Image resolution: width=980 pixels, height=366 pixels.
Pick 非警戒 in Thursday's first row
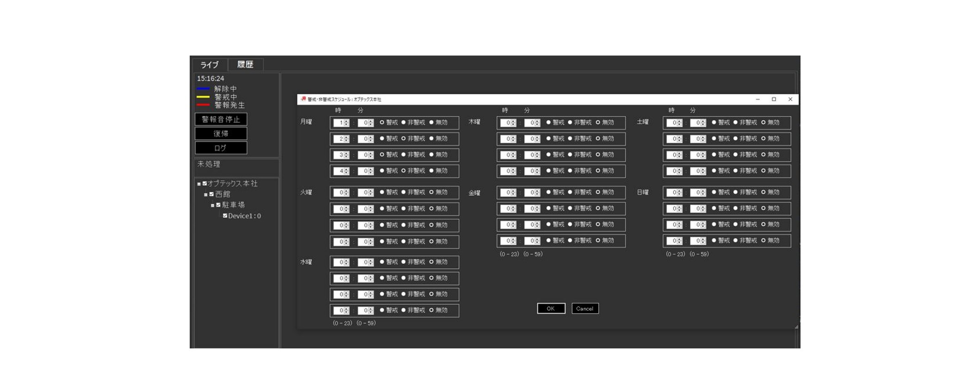coord(570,123)
